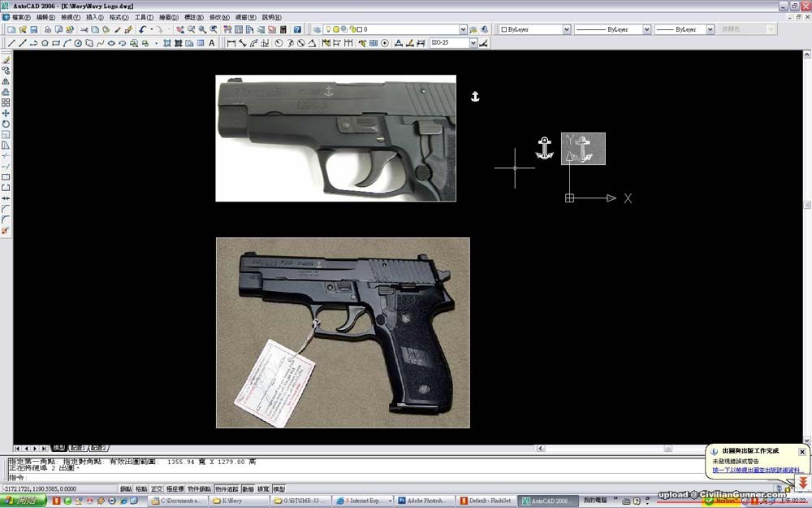Screen dimensions: 812x508
Task: Click the Help question mark icon
Action: point(297,29)
